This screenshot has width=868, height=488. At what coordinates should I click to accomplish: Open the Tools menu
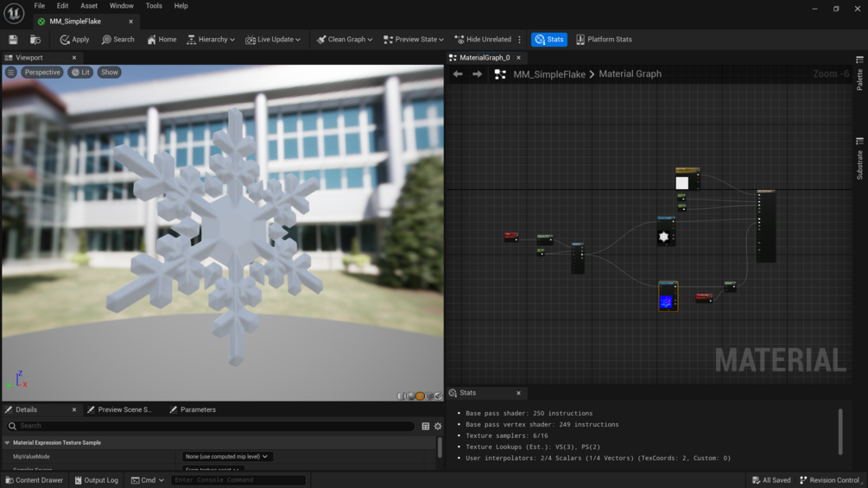coord(154,5)
